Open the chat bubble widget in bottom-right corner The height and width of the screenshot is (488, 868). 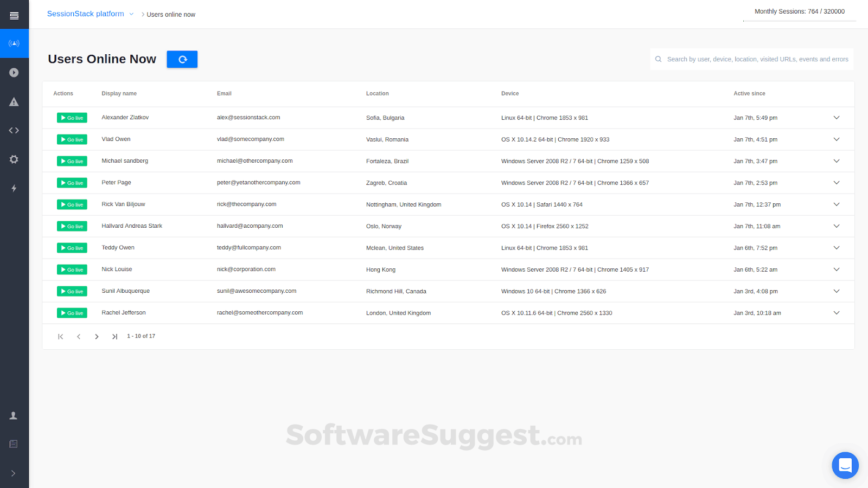click(845, 465)
